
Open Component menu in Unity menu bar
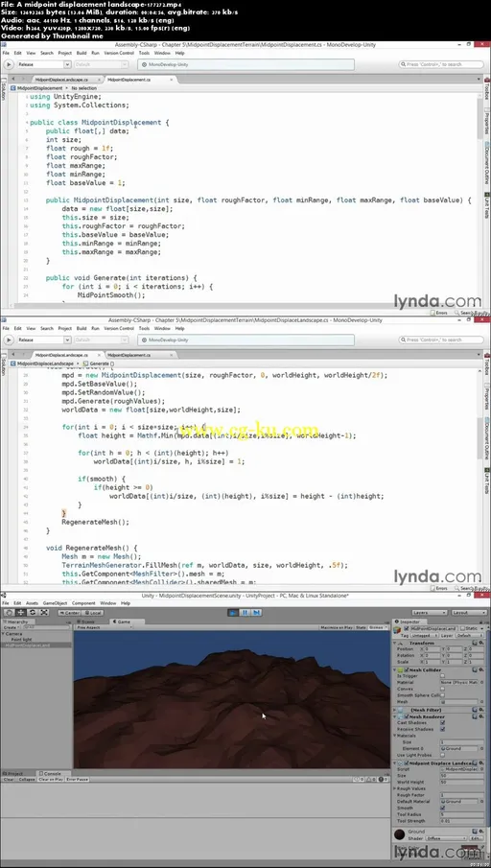point(83,603)
